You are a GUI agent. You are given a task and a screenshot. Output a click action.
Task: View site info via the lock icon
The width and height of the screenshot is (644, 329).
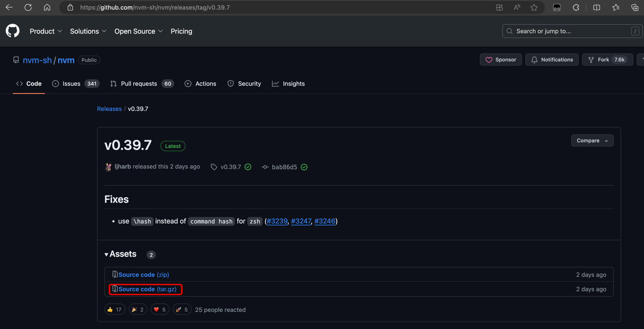70,7
